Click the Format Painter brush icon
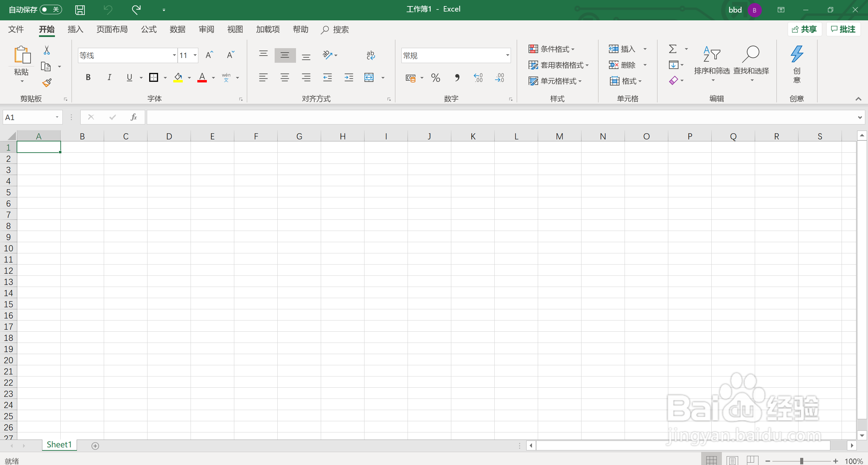 [x=47, y=83]
